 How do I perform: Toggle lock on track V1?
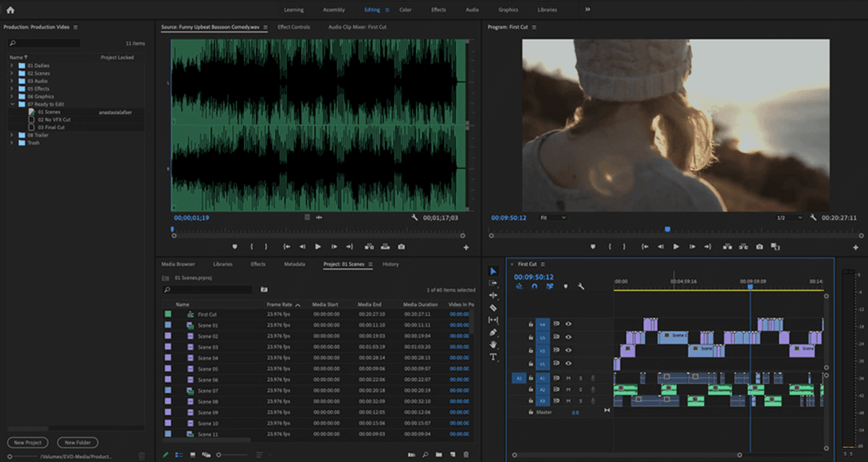pos(531,364)
